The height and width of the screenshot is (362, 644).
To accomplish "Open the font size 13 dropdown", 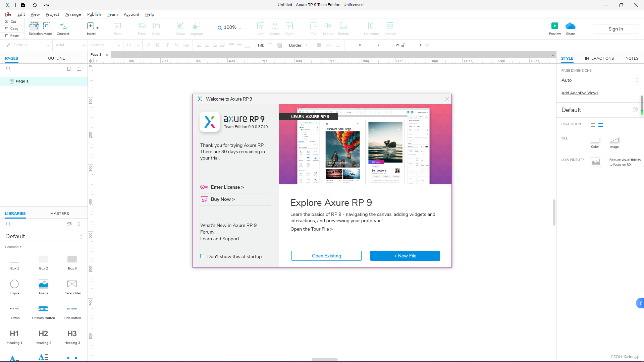I will click(x=133, y=45).
